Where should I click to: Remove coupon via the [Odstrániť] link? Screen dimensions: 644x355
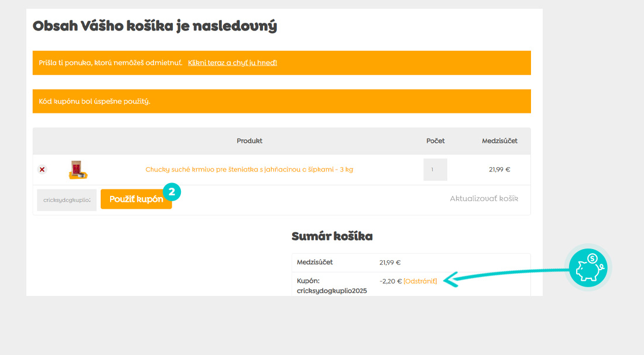[x=420, y=281]
